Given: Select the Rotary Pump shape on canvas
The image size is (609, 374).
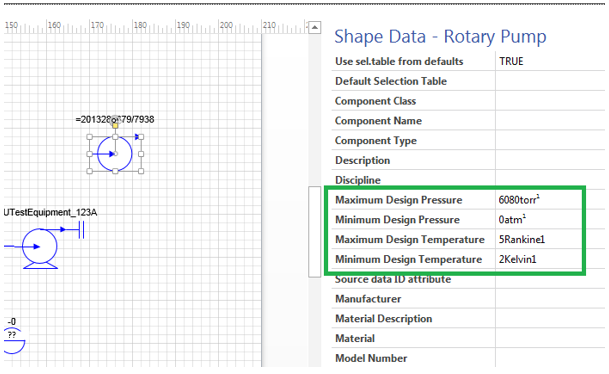Looking at the screenshot, I should (115, 154).
